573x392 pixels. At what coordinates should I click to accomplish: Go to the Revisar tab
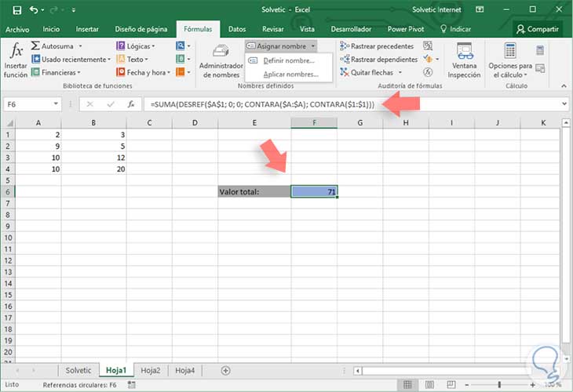pyautogui.click(x=273, y=29)
